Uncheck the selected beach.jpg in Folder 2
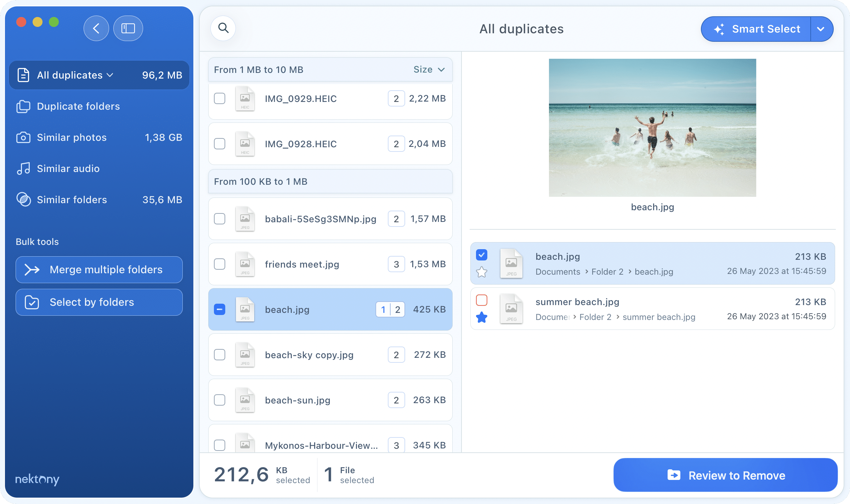 pos(482,254)
